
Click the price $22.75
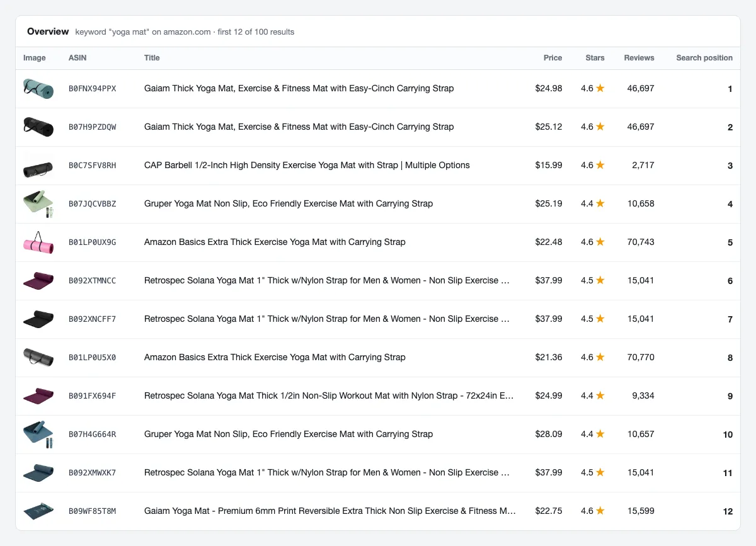coord(549,511)
